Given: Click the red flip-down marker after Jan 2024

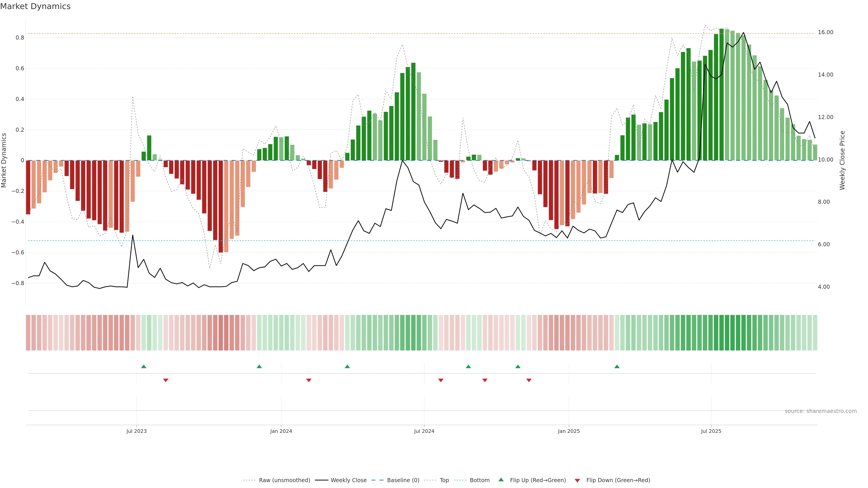Looking at the screenshot, I should tap(309, 380).
